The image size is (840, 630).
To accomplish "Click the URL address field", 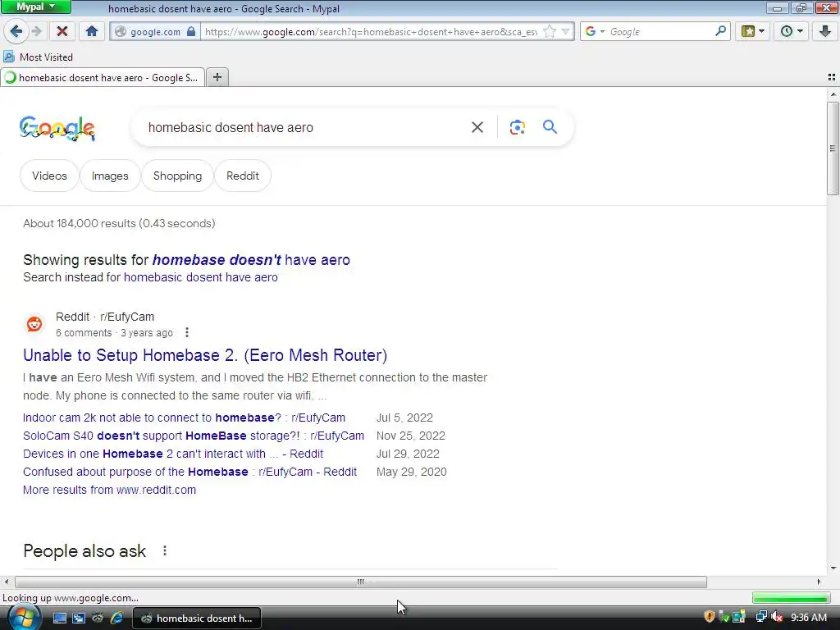I will click(371, 32).
